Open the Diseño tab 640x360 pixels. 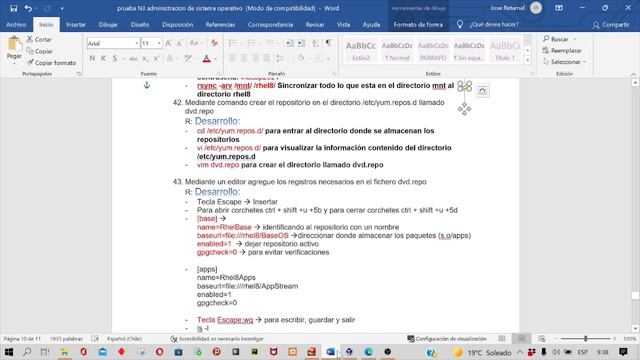tap(140, 24)
